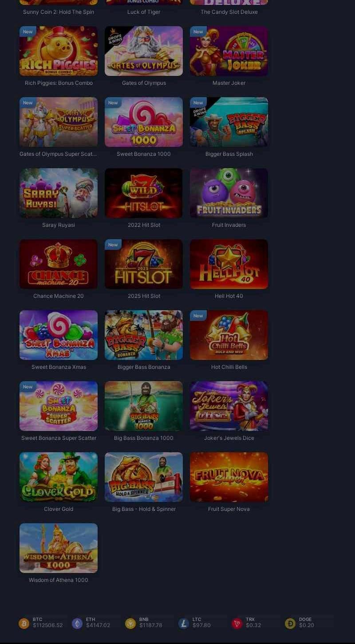Open the Hot Chilli Bells game thumbnail
The image size is (355, 644).
coord(229,335)
